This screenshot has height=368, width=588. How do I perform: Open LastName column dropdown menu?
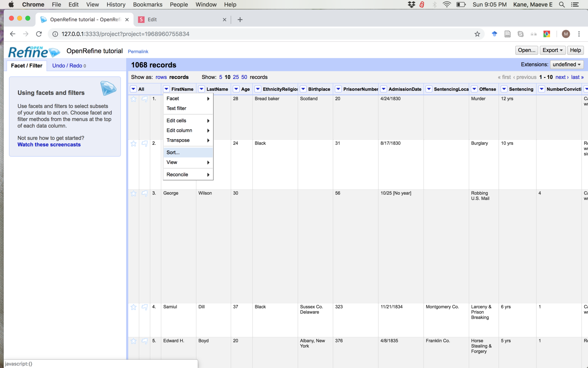pos(201,89)
